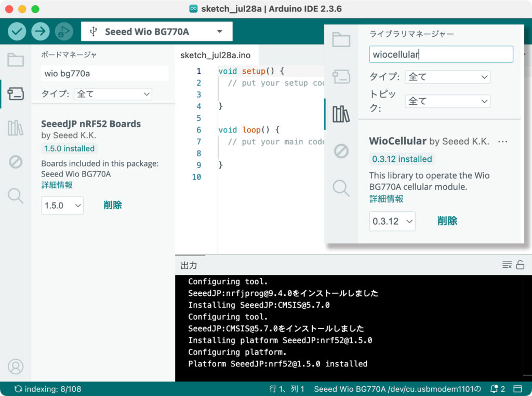This screenshot has width=532, height=396.
Task: Click boards search field containing wio bg770a
Action: click(105, 73)
